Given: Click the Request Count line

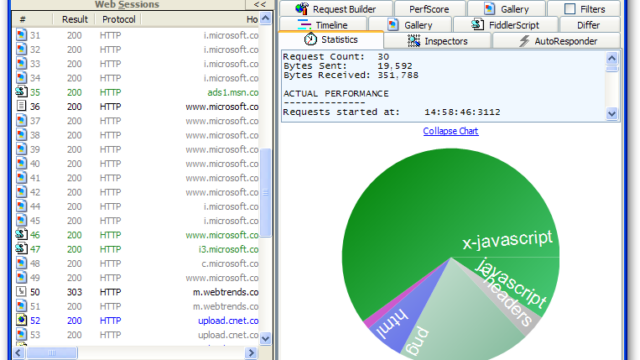Looking at the screenshot, I should click(336, 57).
